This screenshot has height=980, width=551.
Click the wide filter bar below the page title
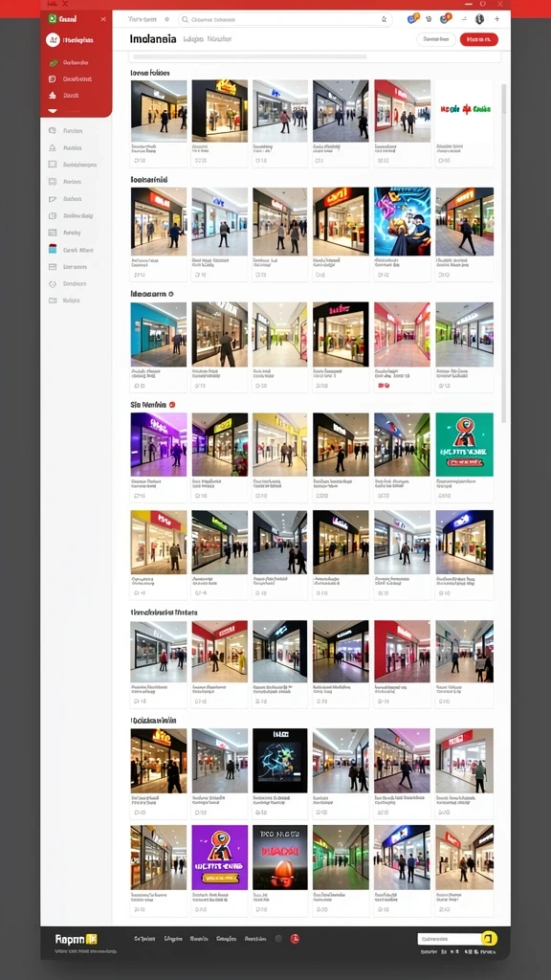pos(315,56)
